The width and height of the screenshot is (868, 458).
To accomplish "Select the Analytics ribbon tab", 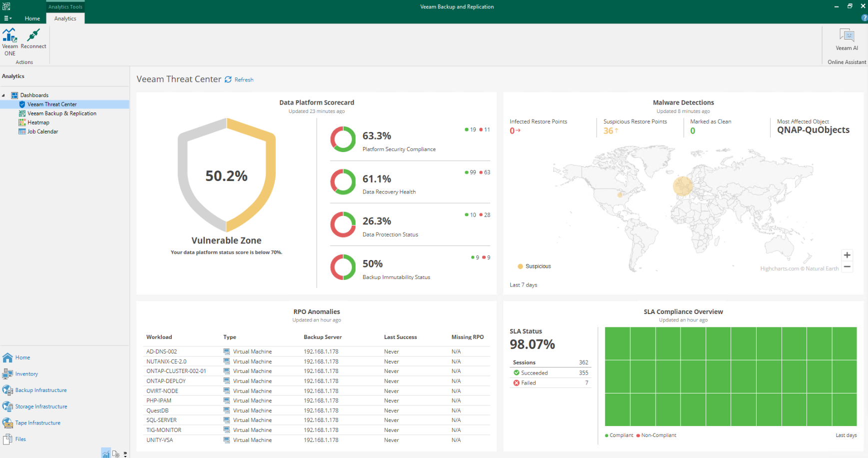I will point(65,18).
